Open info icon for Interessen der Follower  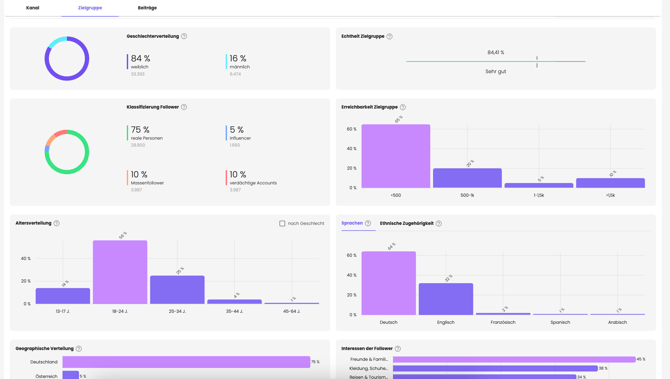click(398, 349)
